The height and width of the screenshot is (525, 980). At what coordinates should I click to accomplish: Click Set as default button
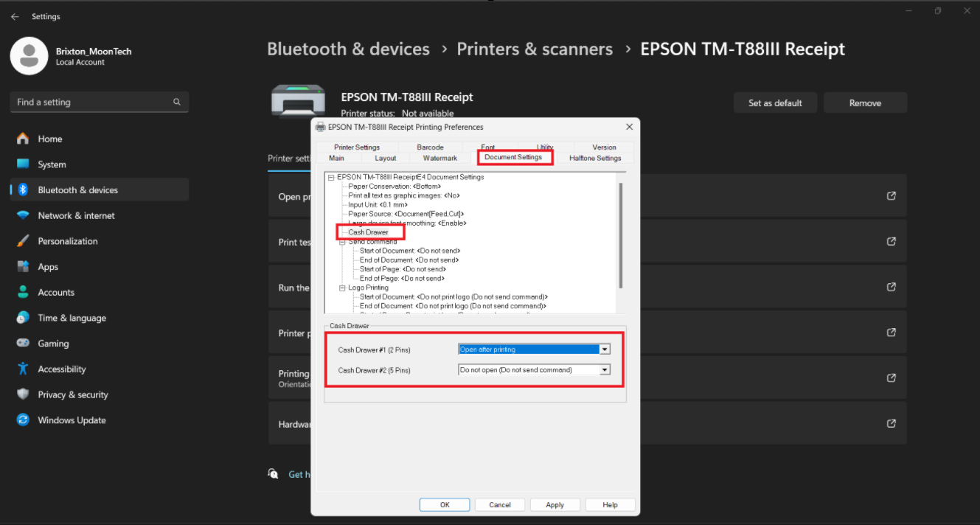774,103
